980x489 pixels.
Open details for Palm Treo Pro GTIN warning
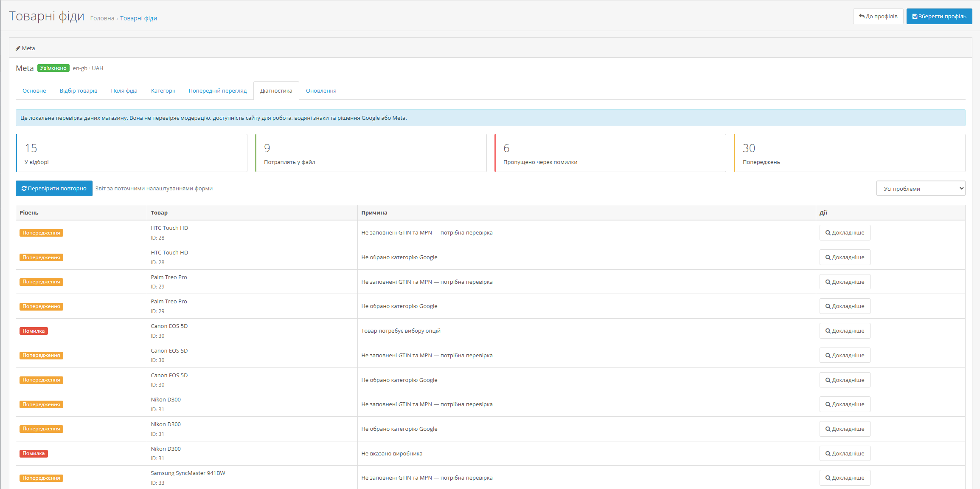coord(845,282)
